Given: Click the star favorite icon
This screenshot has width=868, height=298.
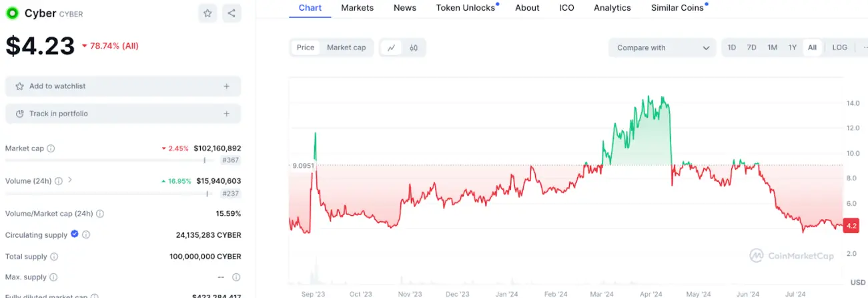Looking at the screenshot, I should (x=208, y=13).
